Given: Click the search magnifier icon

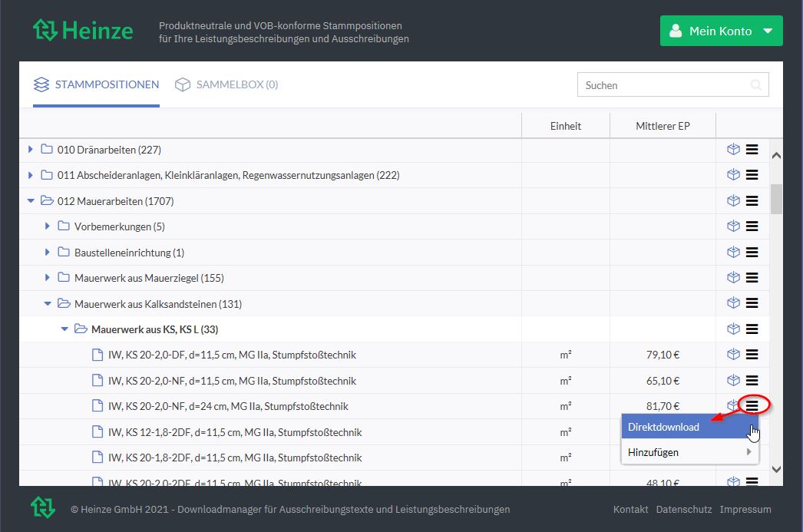Looking at the screenshot, I should point(755,85).
